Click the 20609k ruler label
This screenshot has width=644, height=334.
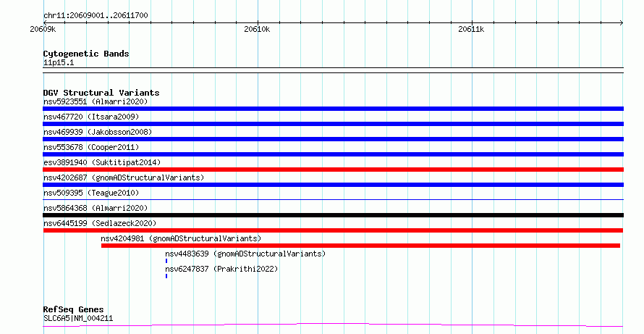click(x=43, y=29)
